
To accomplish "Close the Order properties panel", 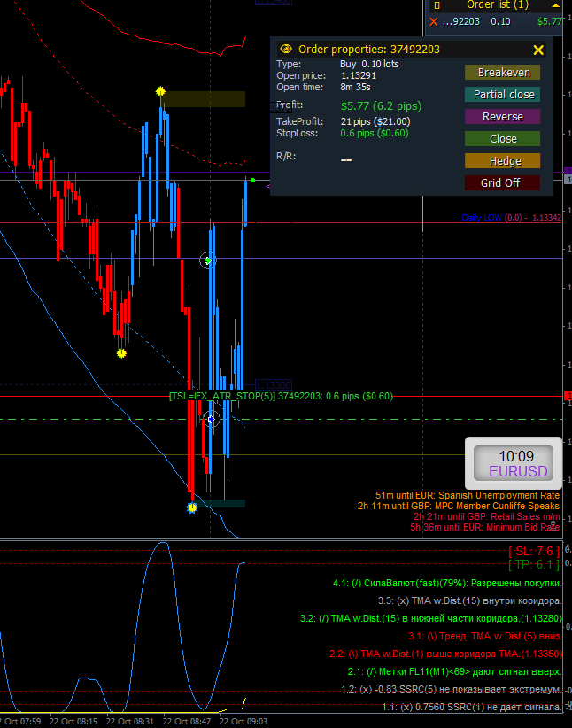I will click(x=538, y=50).
